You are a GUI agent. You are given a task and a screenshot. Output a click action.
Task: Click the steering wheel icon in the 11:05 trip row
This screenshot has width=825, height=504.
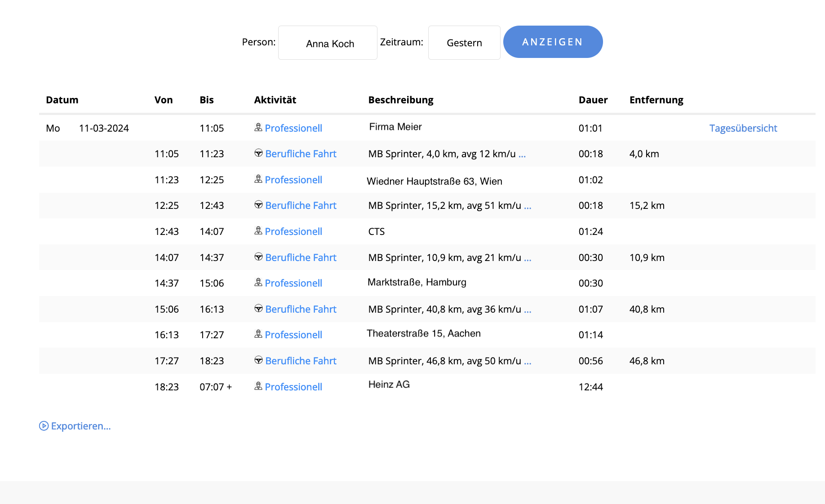click(x=258, y=153)
